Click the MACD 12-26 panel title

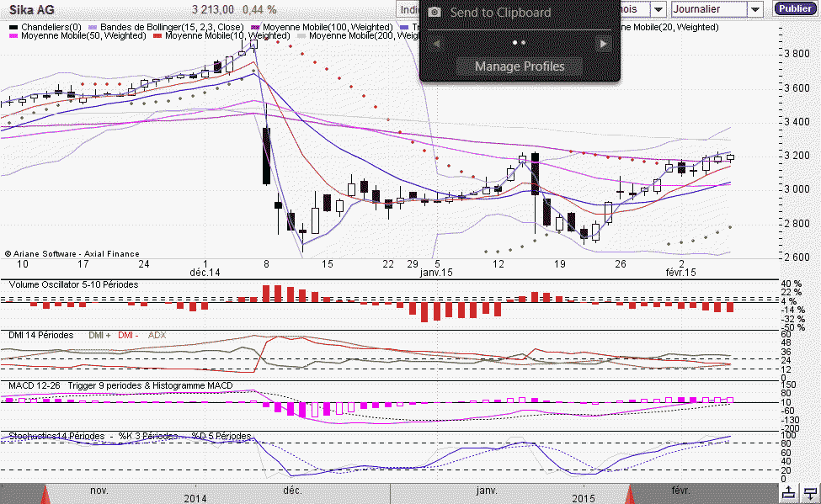pyautogui.click(x=120, y=385)
